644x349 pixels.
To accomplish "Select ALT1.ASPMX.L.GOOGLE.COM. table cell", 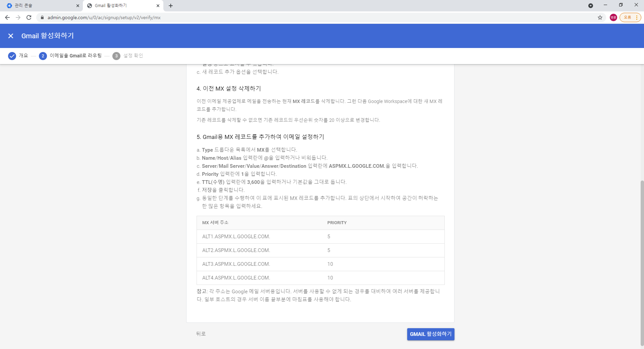I will pyautogui.click(x=236, y=237).
